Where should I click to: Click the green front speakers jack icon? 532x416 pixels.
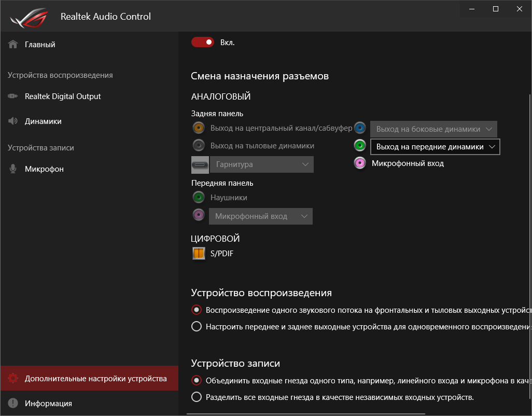coord(360,146)
